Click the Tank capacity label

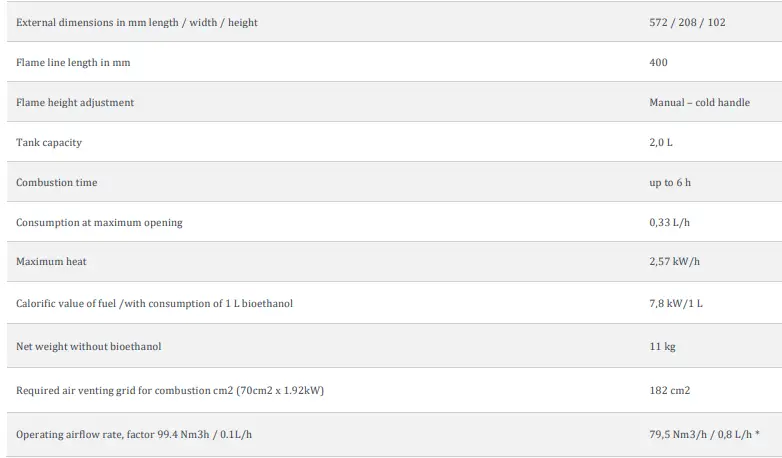[x=49, y=142]
